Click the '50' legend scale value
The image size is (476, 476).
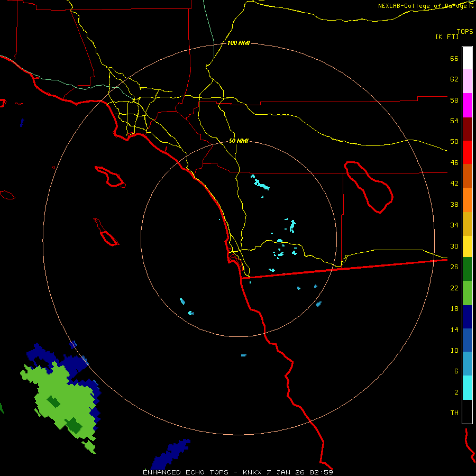[x=454, y=142]
